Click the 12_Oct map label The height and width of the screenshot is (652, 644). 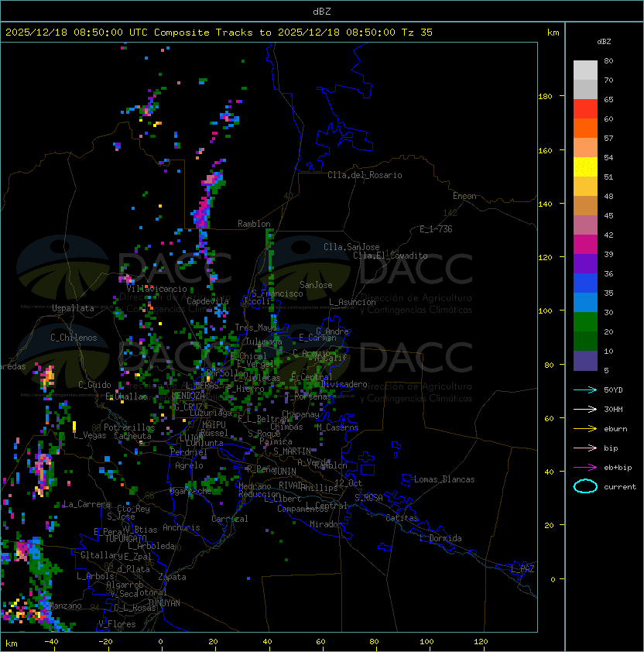click(x=348, y=482)
